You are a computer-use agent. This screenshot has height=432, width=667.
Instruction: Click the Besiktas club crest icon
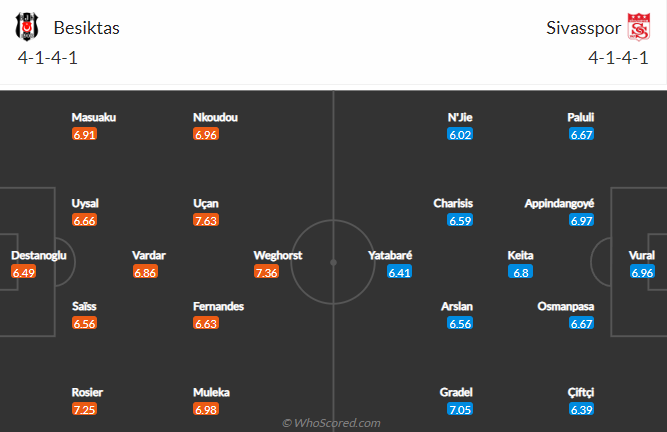[x=27, y=27]
